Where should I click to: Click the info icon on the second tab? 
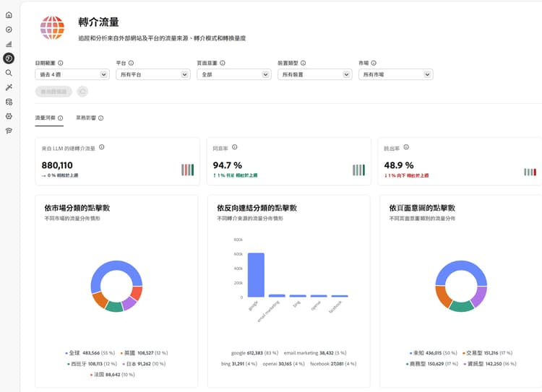pyautogui.click(x=101, y=118)
